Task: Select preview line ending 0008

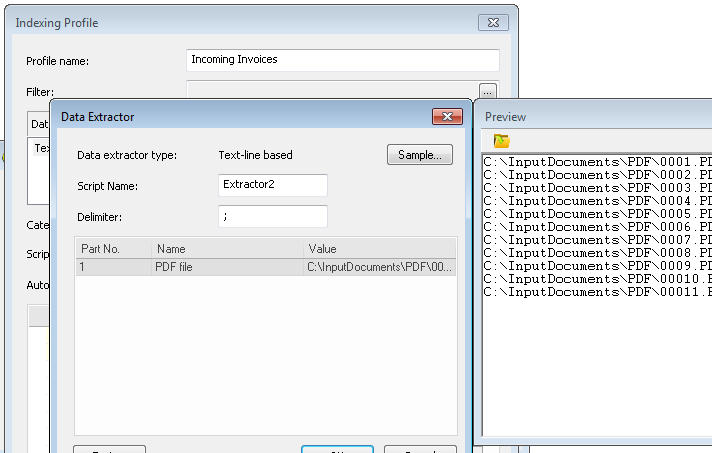Action: pos(598,253)
